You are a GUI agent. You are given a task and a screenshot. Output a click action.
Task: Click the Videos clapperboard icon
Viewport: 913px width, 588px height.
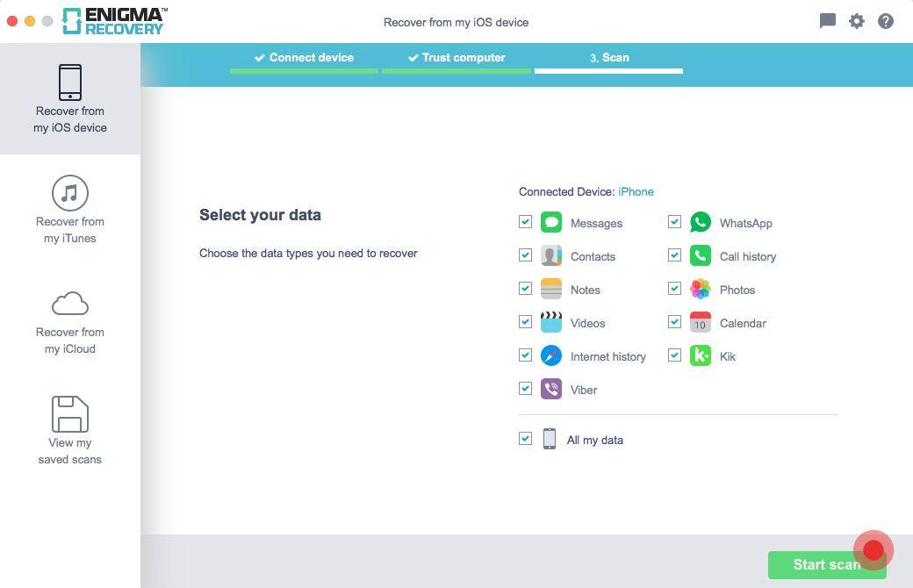(x=550, y=322)
